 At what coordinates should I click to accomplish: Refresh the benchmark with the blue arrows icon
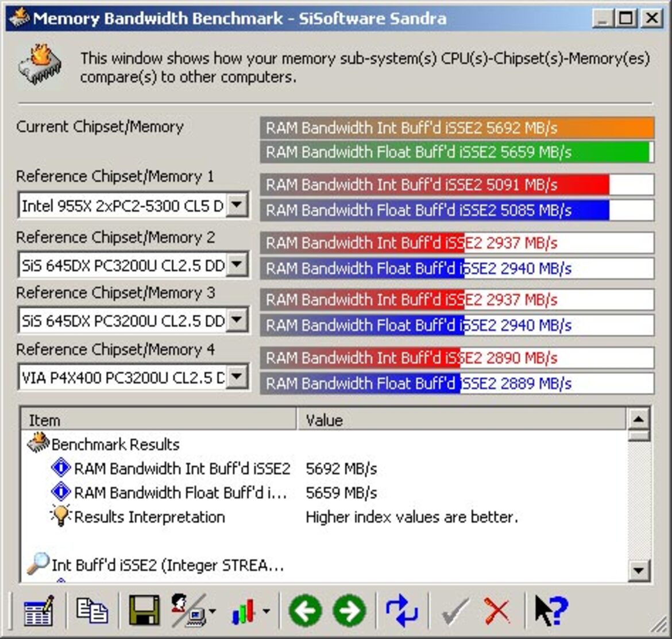point(401,610)
